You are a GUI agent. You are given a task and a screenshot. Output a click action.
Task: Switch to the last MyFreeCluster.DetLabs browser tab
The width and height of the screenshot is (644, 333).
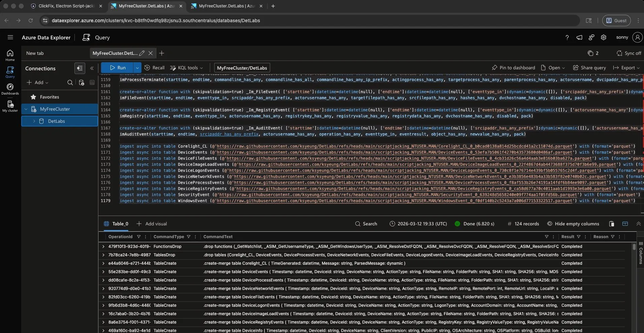point(226,6)
